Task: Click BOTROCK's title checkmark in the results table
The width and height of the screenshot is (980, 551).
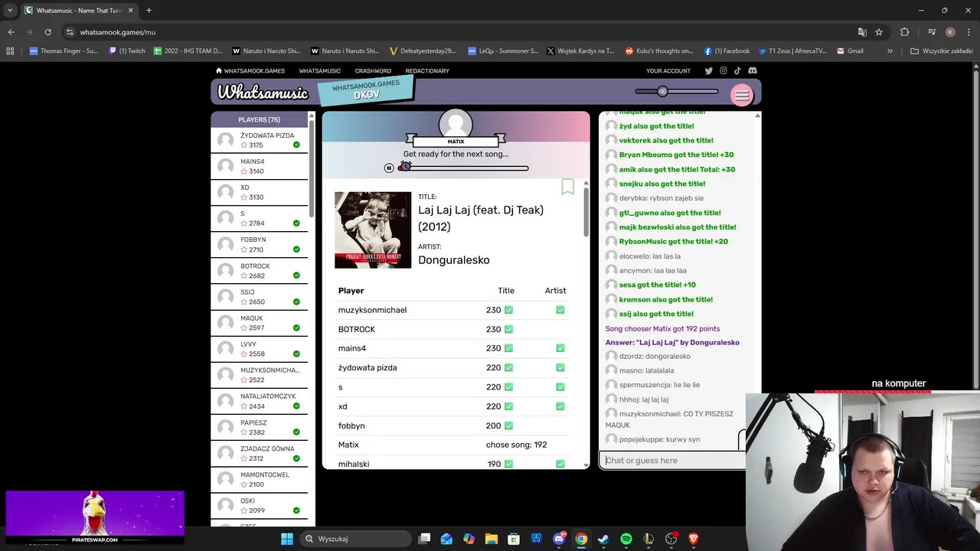Action: point(508,329)
